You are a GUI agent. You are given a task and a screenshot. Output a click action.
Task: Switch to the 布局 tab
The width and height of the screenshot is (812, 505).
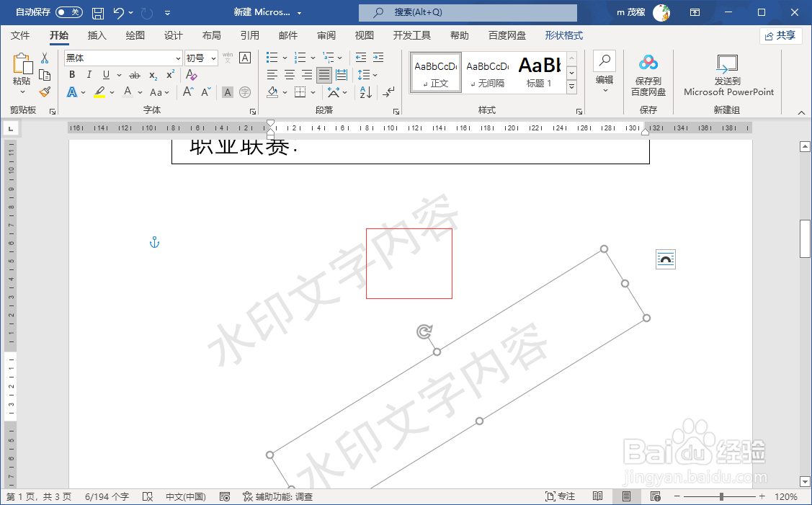tap(211, 35)
